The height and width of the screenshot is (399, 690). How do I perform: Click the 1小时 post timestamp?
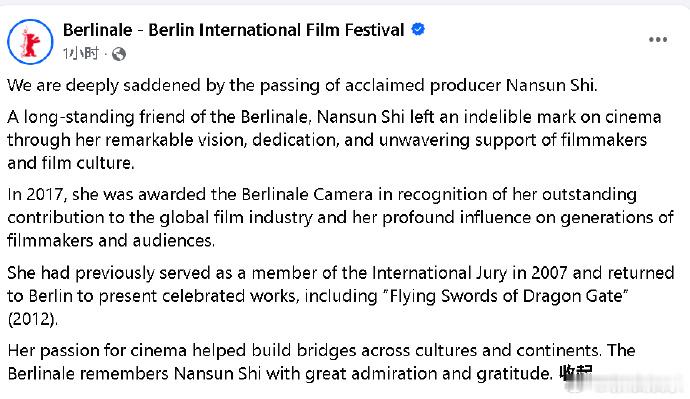[x=81, y=54]
